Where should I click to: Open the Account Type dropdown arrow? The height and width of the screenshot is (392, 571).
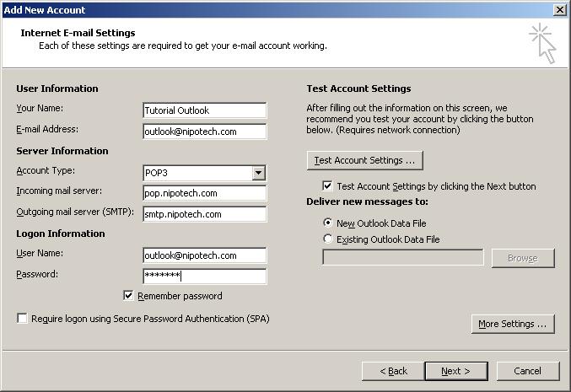pos(259,173)
